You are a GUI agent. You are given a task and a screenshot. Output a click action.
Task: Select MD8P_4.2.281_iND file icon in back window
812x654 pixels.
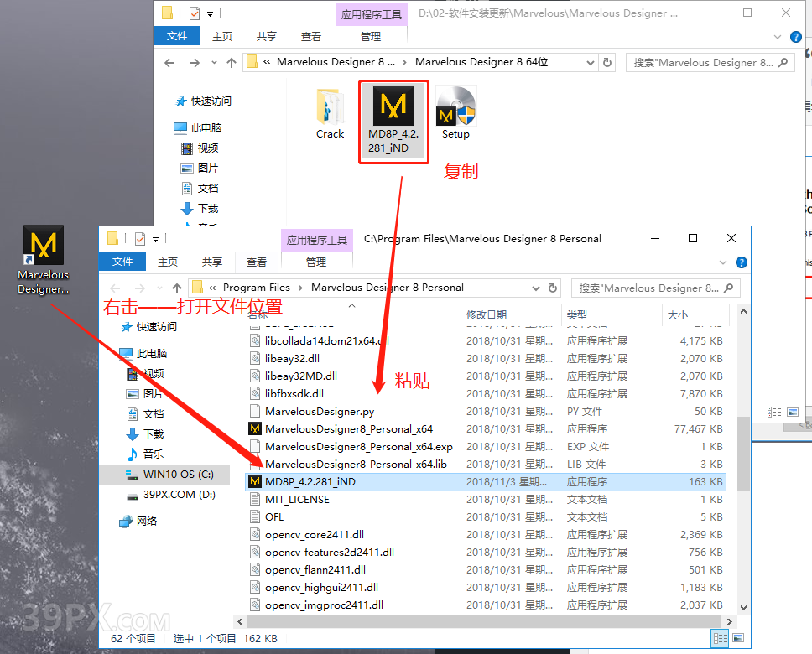point(393,106)
